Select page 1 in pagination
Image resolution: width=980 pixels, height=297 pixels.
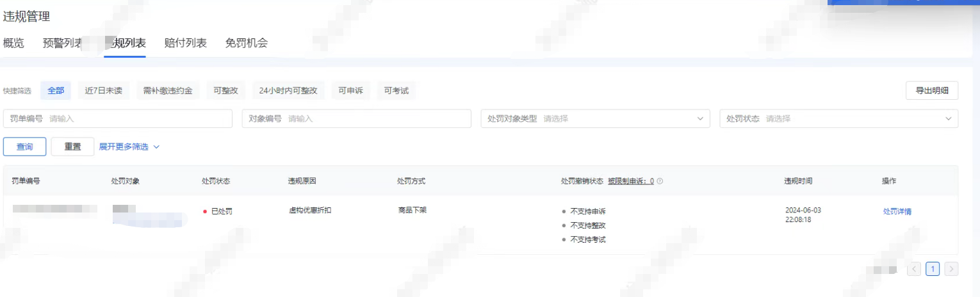(x=933, y=269)
